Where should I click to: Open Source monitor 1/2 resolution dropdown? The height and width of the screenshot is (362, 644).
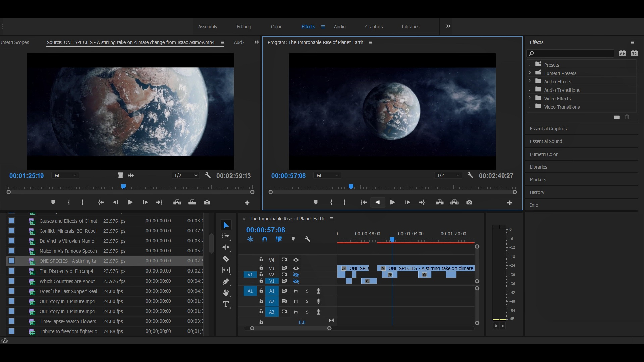(185, 175)
